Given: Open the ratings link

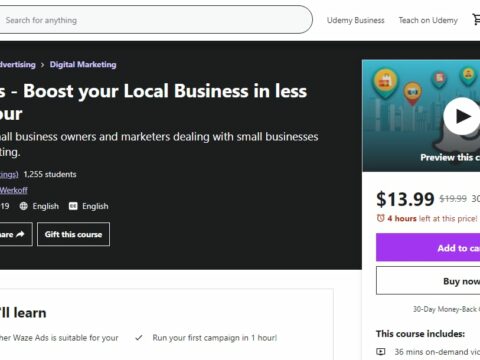Looking at the screenshot, I should click(9, 174).
